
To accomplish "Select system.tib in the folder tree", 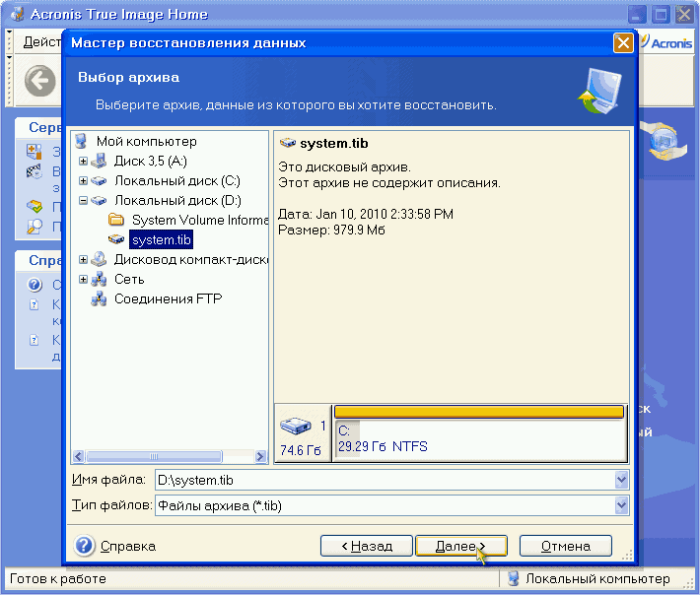I will (161, 239).
